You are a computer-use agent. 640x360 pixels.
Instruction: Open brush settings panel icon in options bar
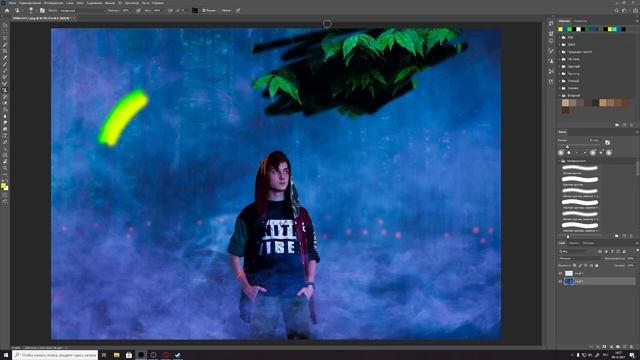[42, 11]
